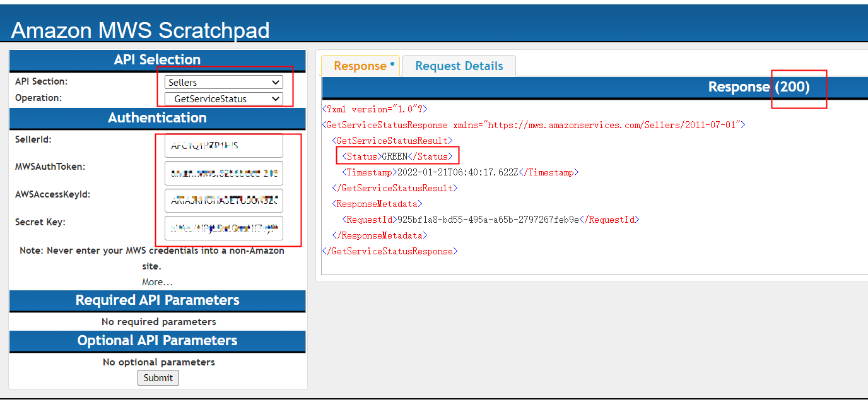This screenshot has width=868, height=402.
Task: Click the 'No optional parameters' text
Action: (x=159, y=362)
